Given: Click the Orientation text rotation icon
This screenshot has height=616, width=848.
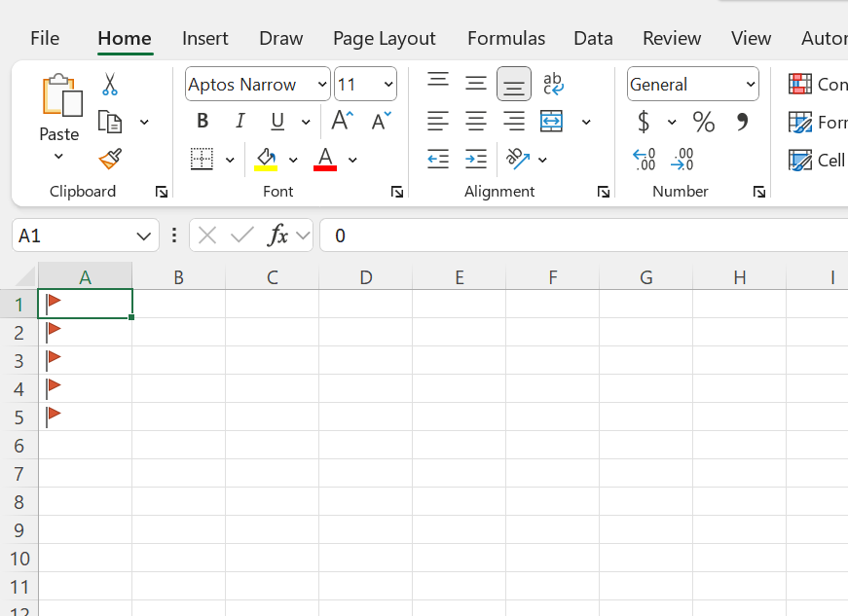Looking at the screenshot, I should click(518, 159).
